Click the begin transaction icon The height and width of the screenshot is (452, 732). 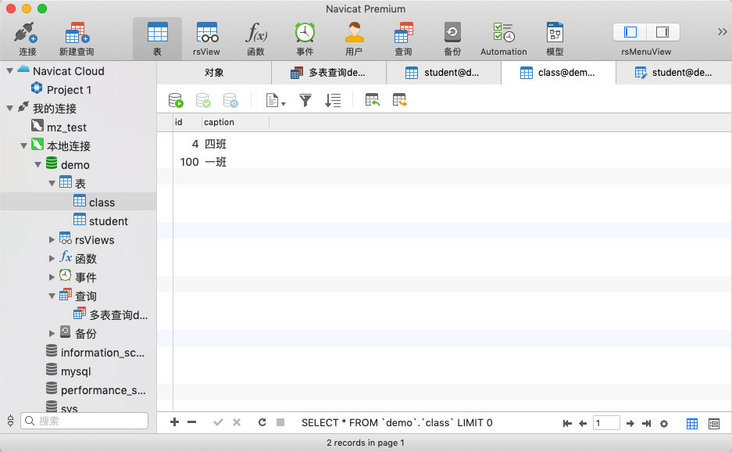pos(176,100)
